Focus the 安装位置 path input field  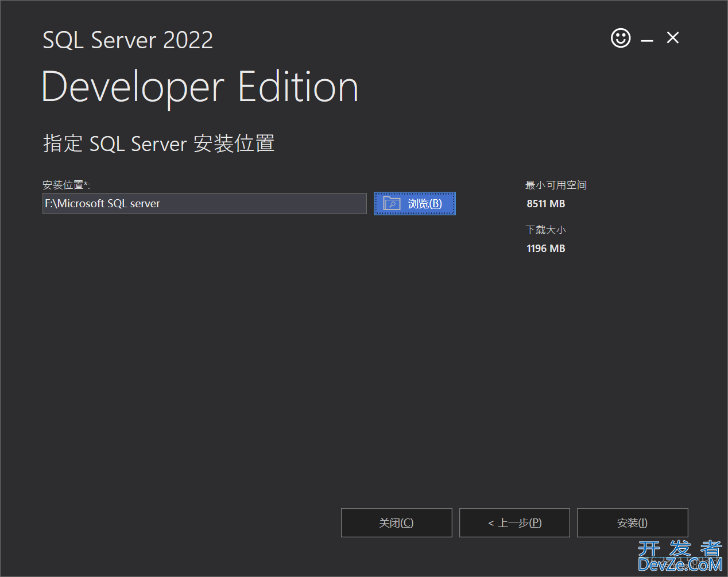tap(204, 203)
